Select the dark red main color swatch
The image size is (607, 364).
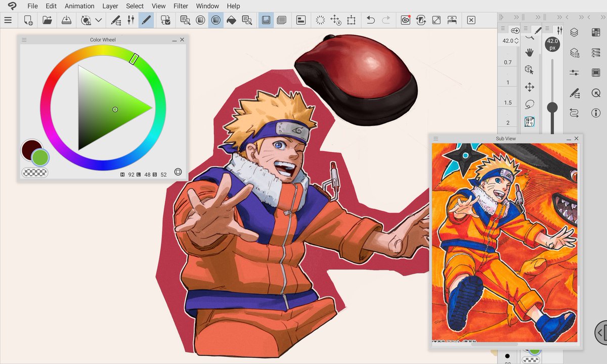click(x=30, y=150)
